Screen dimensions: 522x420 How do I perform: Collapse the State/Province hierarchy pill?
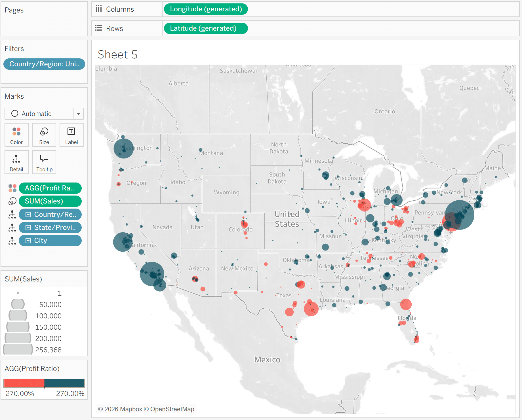point(28,228)
